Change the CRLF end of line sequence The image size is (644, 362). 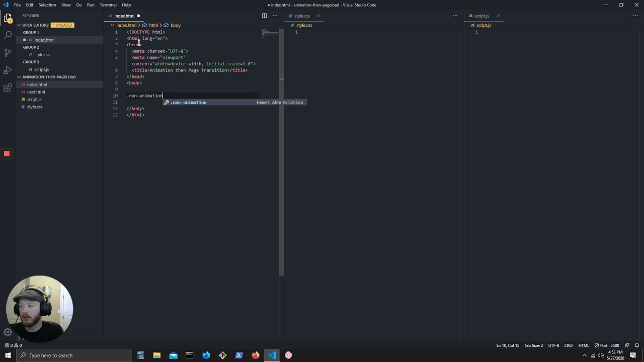[x=569, y=345]
